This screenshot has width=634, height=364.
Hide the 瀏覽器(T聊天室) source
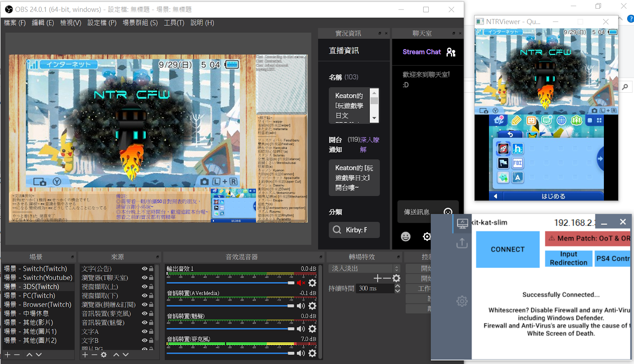tap(145, 278)
